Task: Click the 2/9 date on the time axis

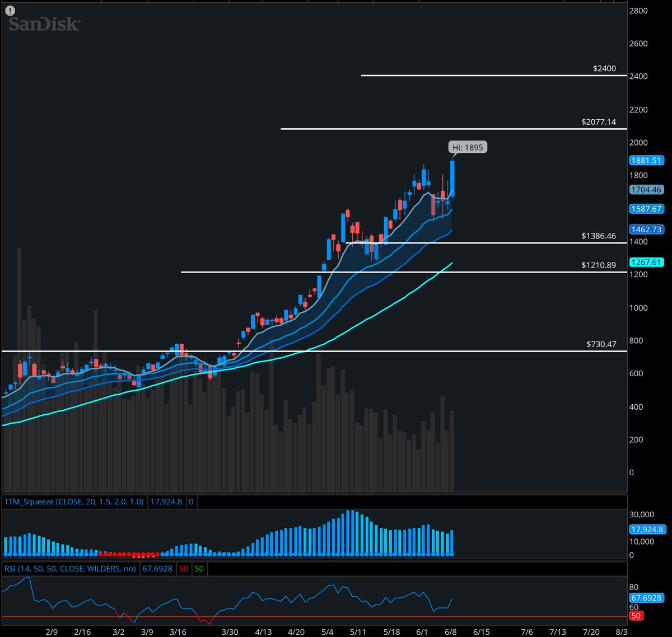Action: 52,631
